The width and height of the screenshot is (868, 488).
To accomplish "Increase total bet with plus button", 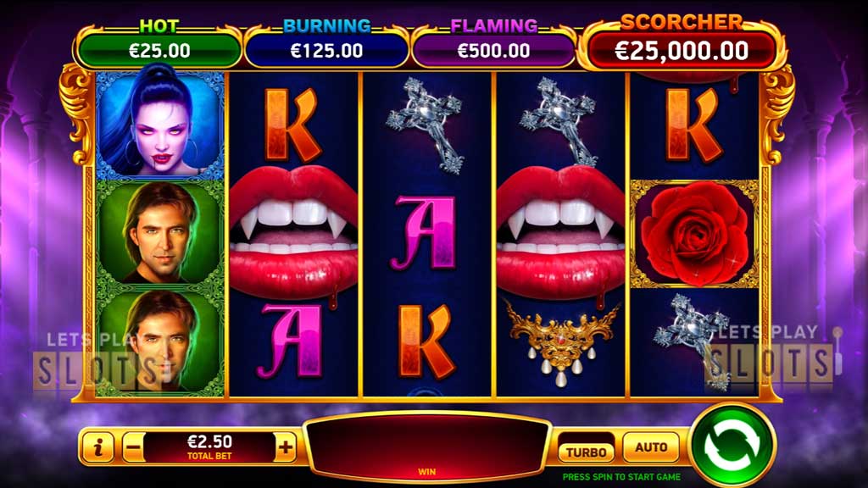I will (x=286, y=447).
